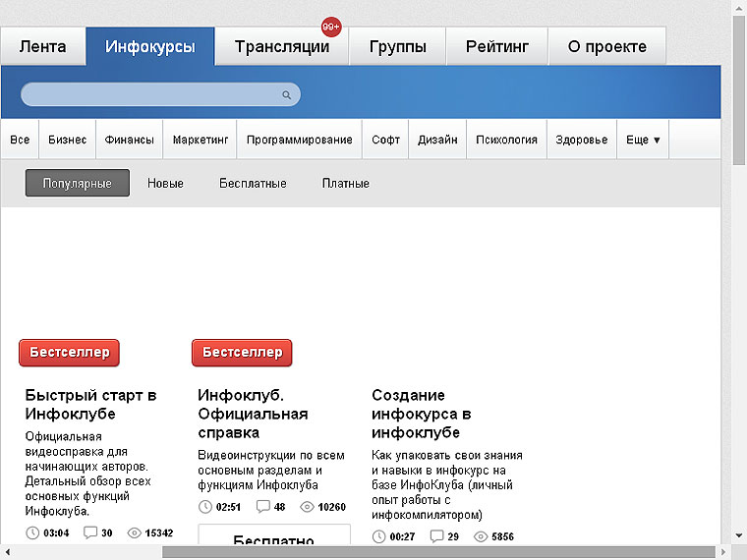Click the clock icon next to 00:27
Viewport: 747px width, 560px height.
(378, 536)
